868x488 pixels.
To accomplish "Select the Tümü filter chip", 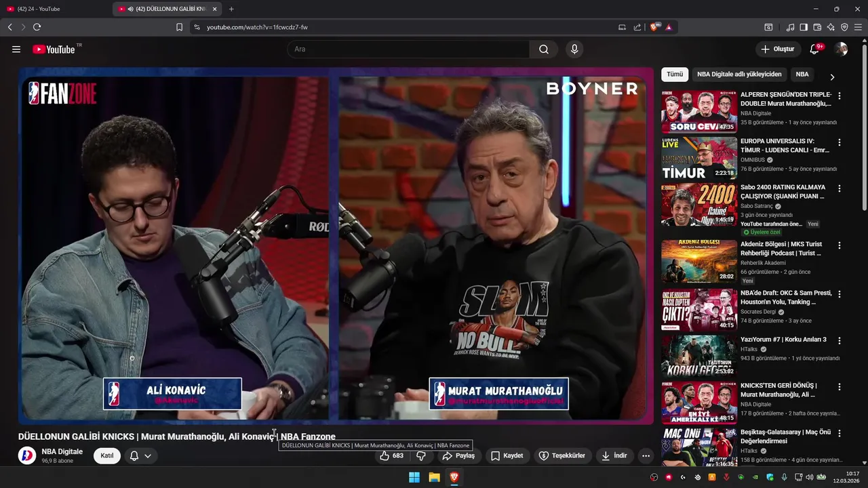I will coord(675,75).
